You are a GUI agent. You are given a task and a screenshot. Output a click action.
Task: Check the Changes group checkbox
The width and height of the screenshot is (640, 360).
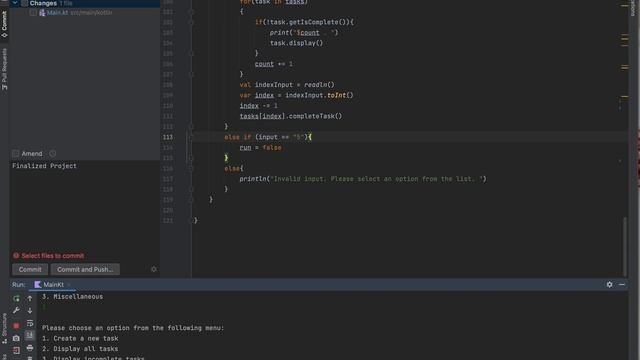pyautogui.click(x=24, y=3)
